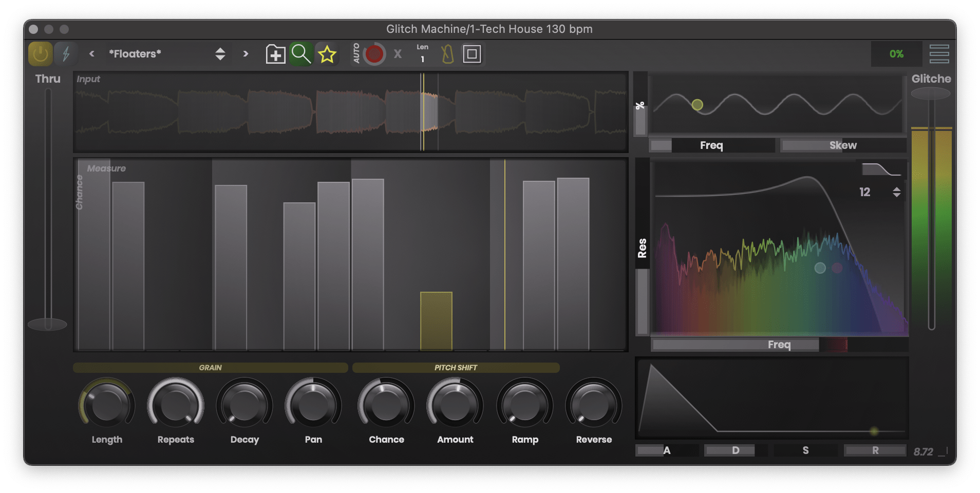The height and width of the screenshot is (493, 980).
Task: Select the GRAIN section header
Action: point(210,368)
